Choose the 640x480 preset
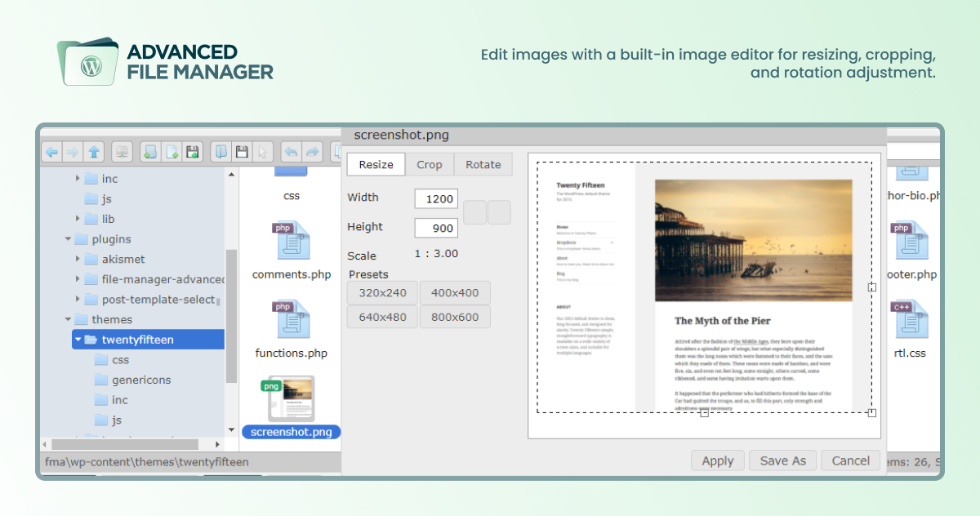 383,318
